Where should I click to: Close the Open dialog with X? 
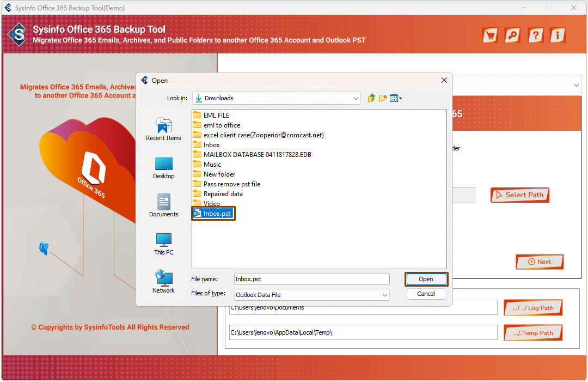tap(444, 80)
